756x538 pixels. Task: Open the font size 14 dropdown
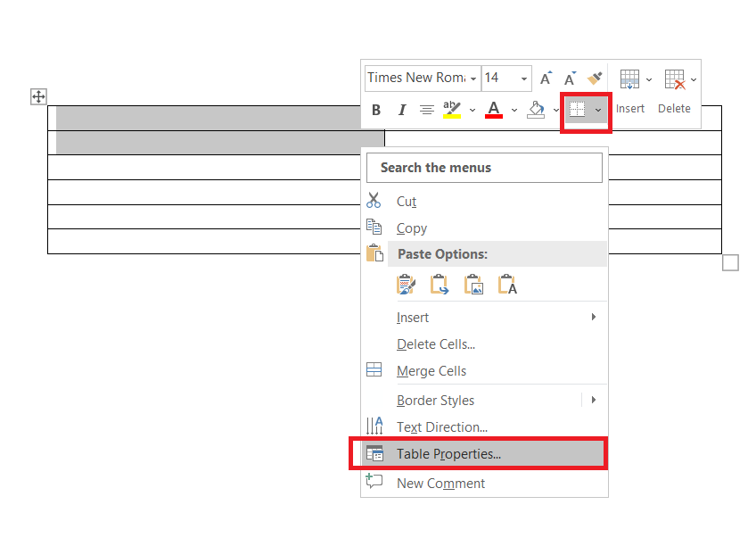point(524,79)
